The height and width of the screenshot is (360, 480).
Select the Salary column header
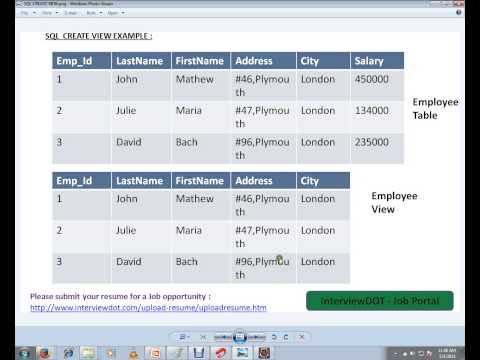coord(377,61)
